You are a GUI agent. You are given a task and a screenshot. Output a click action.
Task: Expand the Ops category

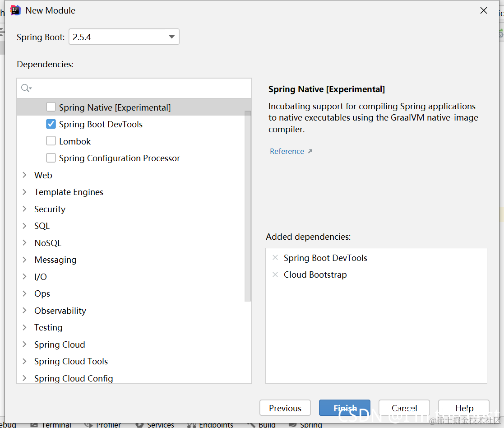coord(24,293)
